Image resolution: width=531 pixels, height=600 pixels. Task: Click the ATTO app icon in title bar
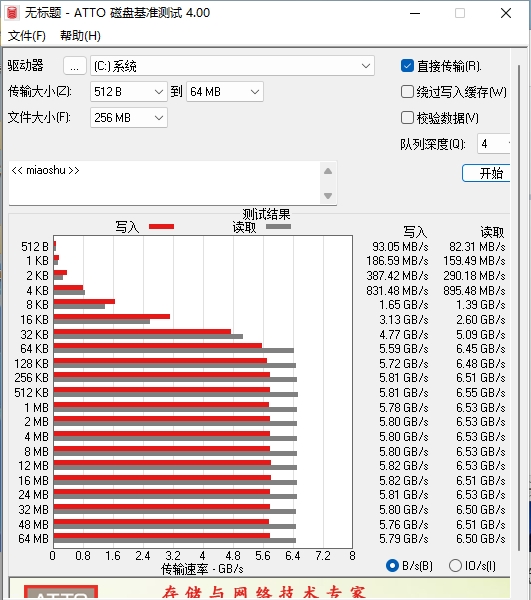[13, 13]
